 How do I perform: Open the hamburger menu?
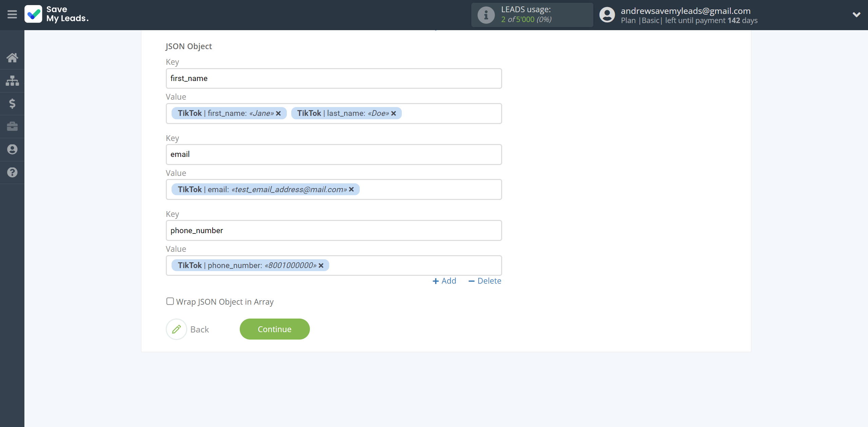(12, 15)
